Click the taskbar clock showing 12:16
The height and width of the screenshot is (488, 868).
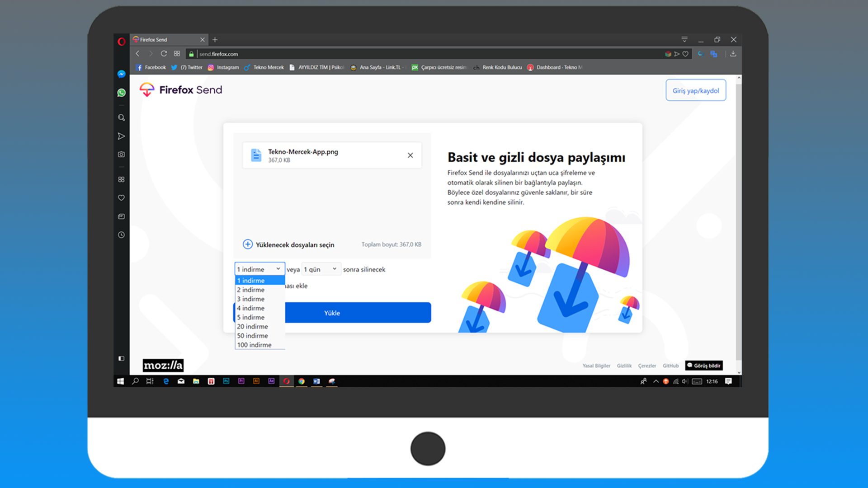pos(712,381)
